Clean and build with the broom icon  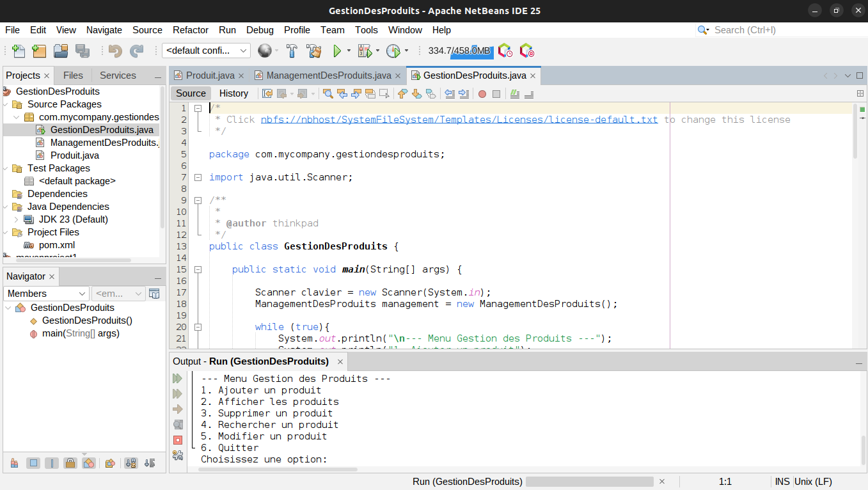tap(313, 51)
